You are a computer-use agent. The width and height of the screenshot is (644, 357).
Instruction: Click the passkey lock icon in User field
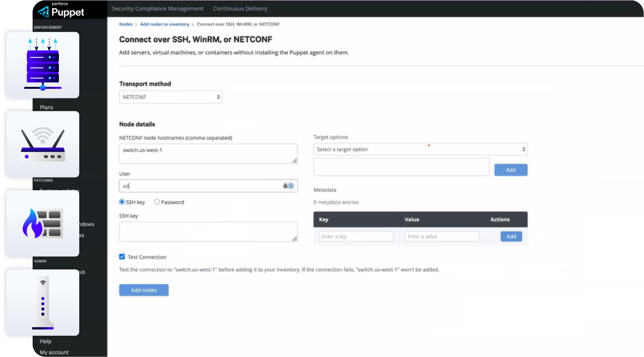point(285,186)
